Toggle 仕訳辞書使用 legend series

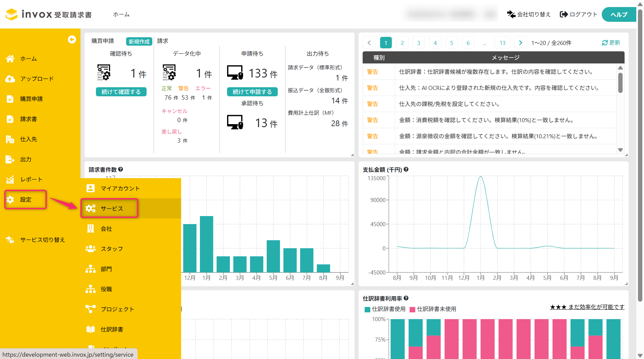(385, 309)
